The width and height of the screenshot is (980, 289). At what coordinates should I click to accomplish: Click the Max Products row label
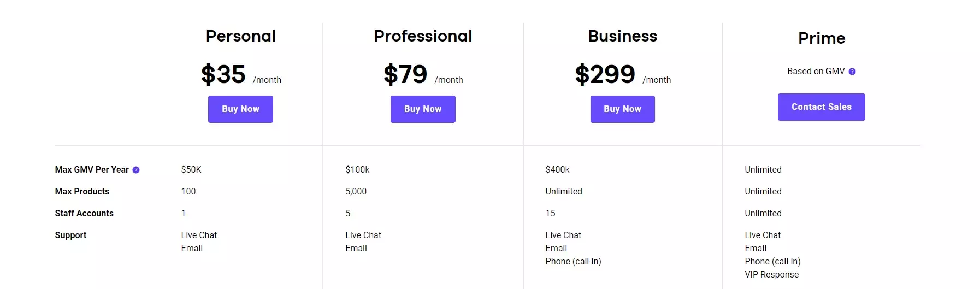pos(82,192)
